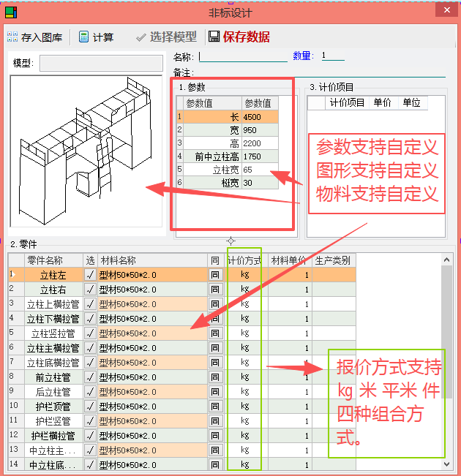Click the parts list scroll up arrow
The width and height of the screenshot is (461, 476).
pos(446,260)
